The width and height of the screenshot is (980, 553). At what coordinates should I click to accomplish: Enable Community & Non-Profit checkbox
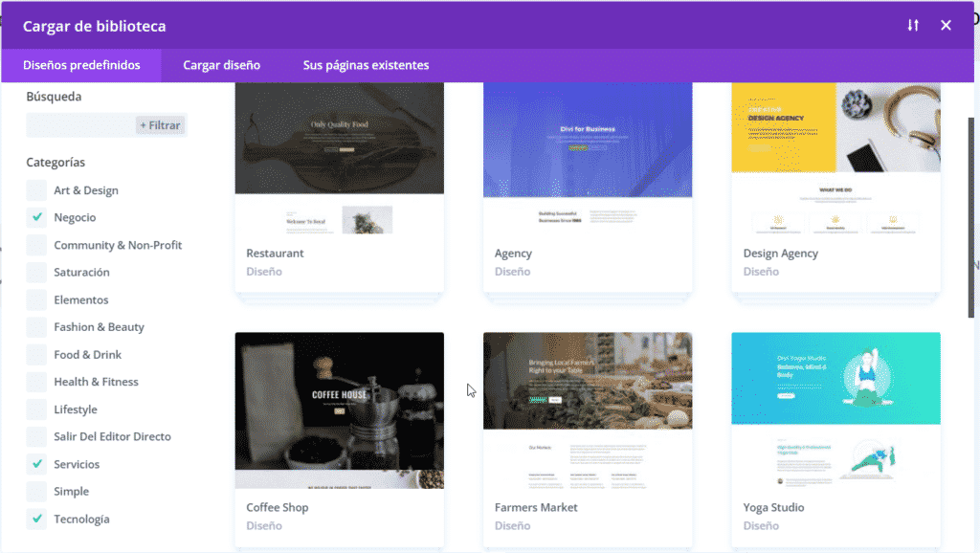[36, 246]
